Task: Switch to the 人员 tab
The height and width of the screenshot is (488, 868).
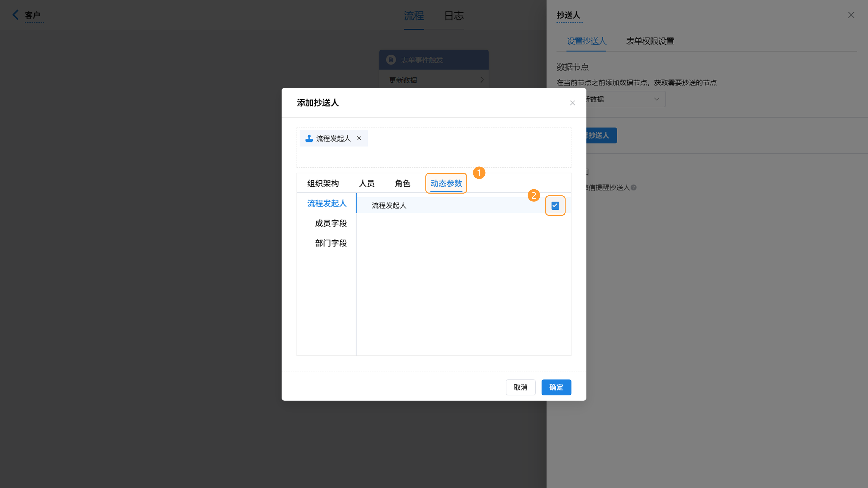Action: (x=367, y=183)
